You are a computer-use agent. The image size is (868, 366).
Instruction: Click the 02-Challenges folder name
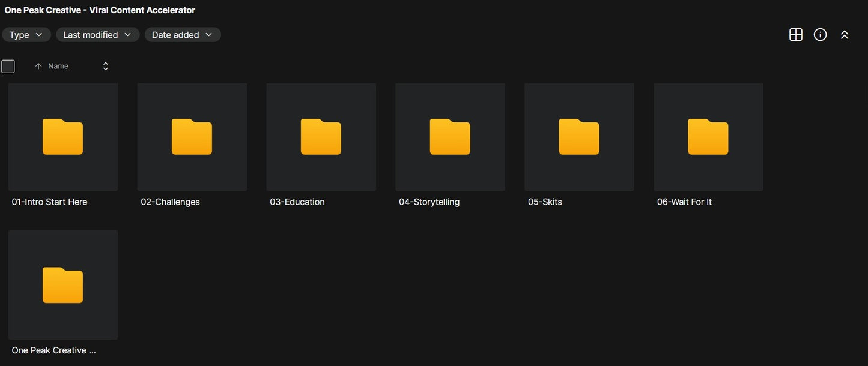tap(171, 202)
